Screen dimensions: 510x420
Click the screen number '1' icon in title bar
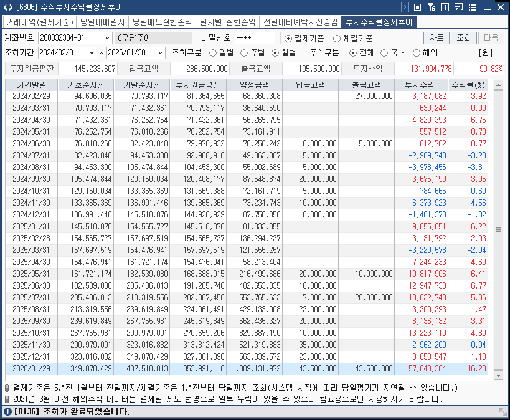click(x=445, y=7)
